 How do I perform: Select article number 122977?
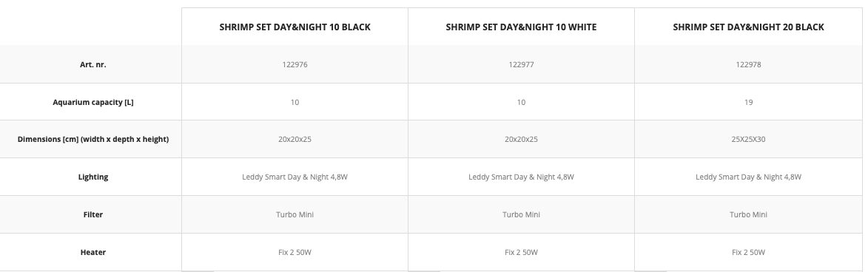point(521,65)
